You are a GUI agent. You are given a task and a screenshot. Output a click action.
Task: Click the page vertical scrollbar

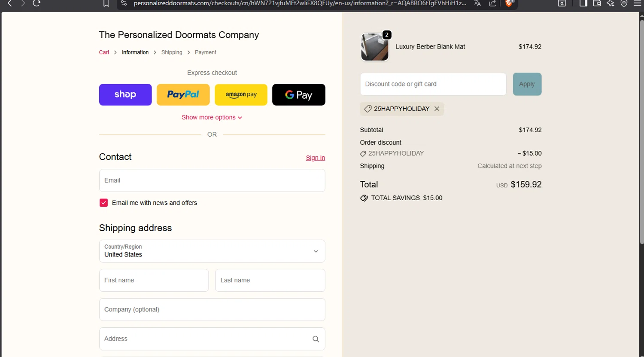point(641,133)
